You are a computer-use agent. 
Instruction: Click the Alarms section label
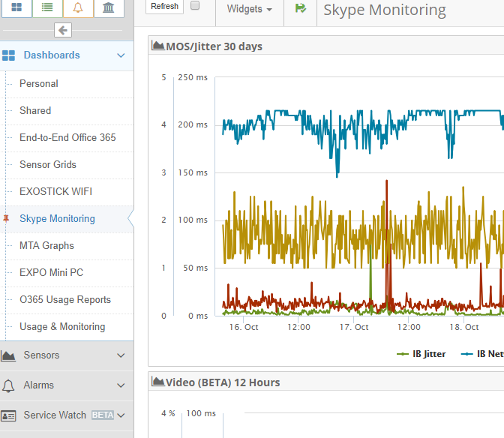click(x=38, y=385)
